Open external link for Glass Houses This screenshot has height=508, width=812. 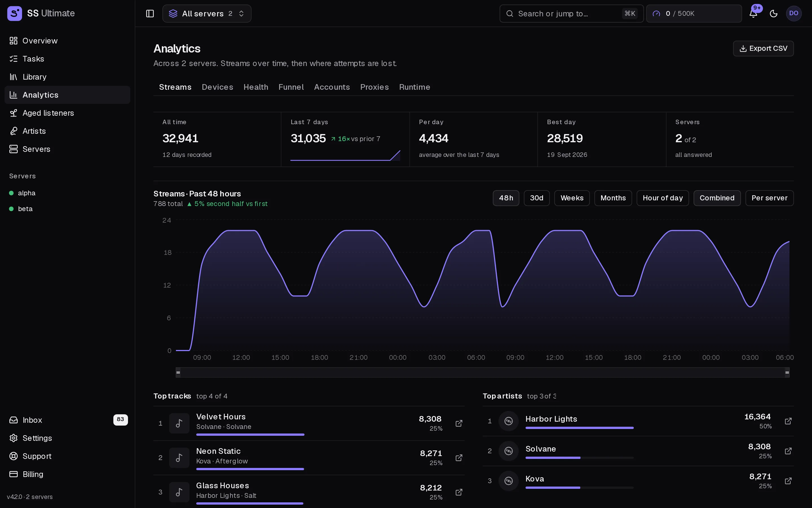tap(459, 492)
